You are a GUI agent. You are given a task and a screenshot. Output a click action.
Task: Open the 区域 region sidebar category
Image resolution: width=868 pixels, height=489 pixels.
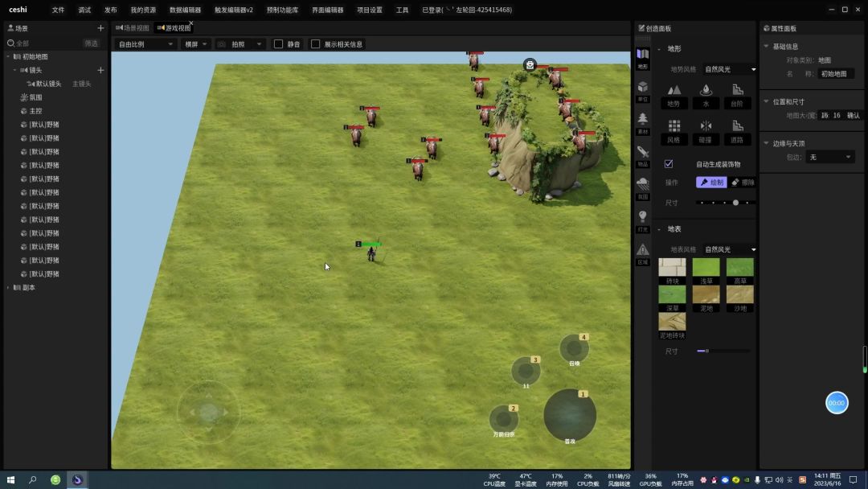pyautogui.click(x=643, y=253)
